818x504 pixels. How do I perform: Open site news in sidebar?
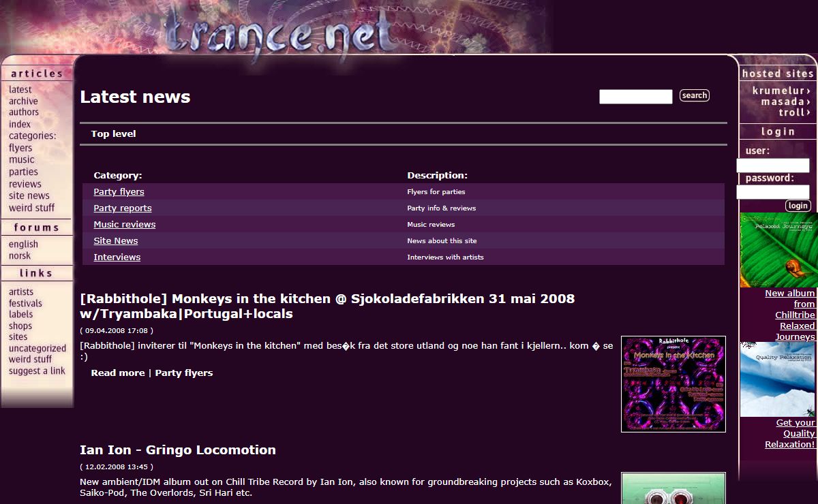29,195
